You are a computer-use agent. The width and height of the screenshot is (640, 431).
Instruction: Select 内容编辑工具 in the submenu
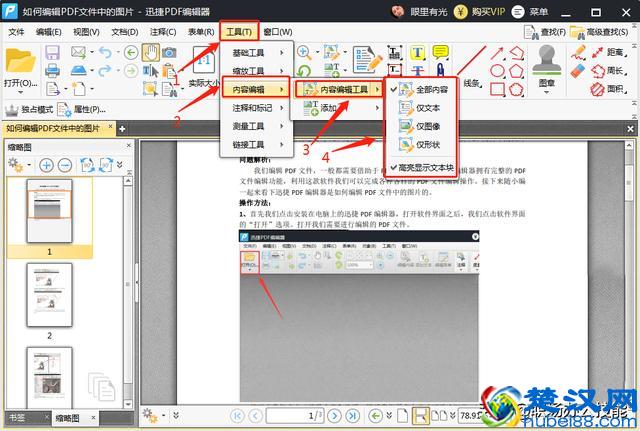tap(338, 89)
